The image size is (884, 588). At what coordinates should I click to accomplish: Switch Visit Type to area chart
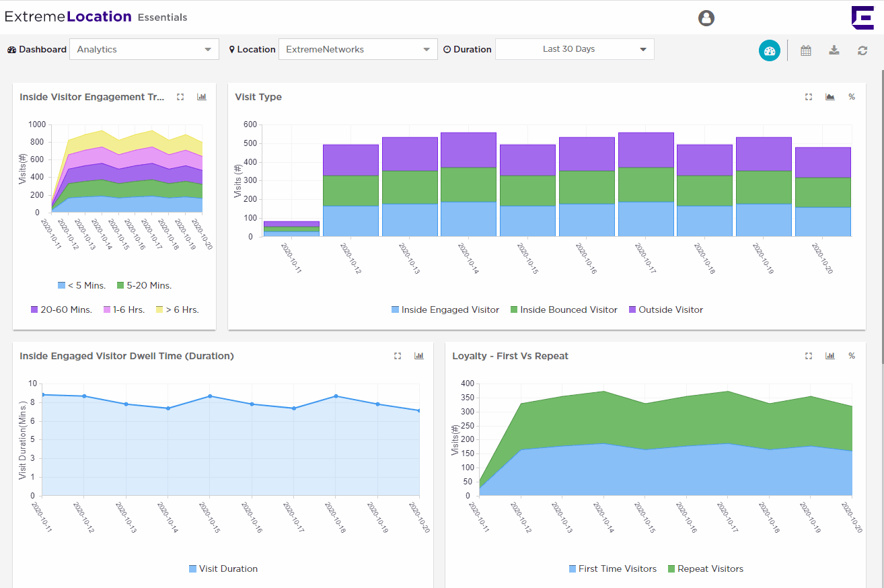coord(830,97)
